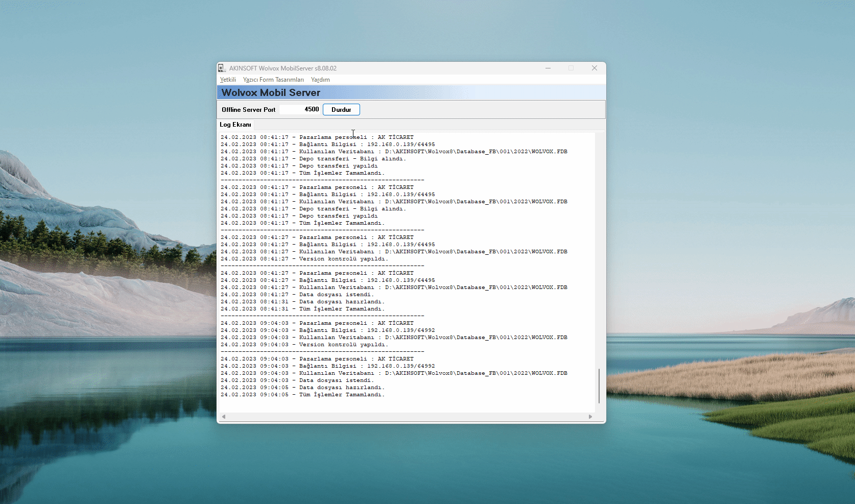Click the Offline Server Port label
855x504 pixels.
point(248,110)
